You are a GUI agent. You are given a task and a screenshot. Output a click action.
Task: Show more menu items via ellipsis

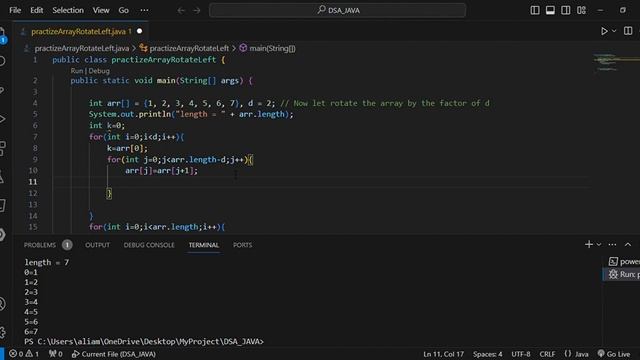[x=144, y=10]
